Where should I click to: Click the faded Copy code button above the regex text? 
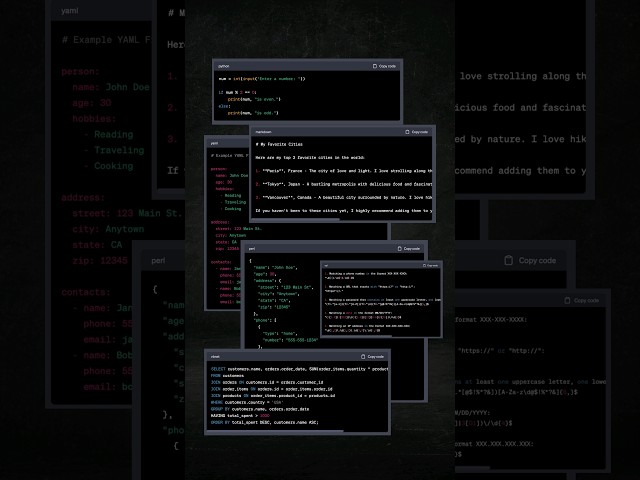tap(581, 300)
